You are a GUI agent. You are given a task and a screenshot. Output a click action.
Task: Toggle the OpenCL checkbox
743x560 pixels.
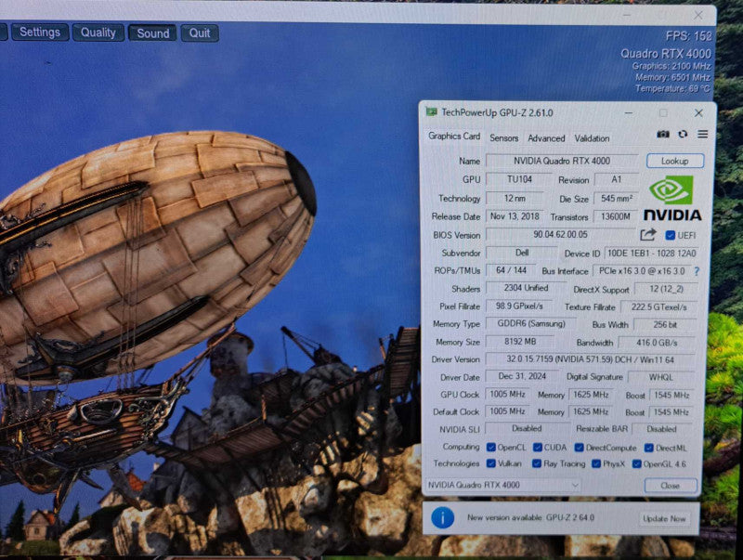[491, 448]
